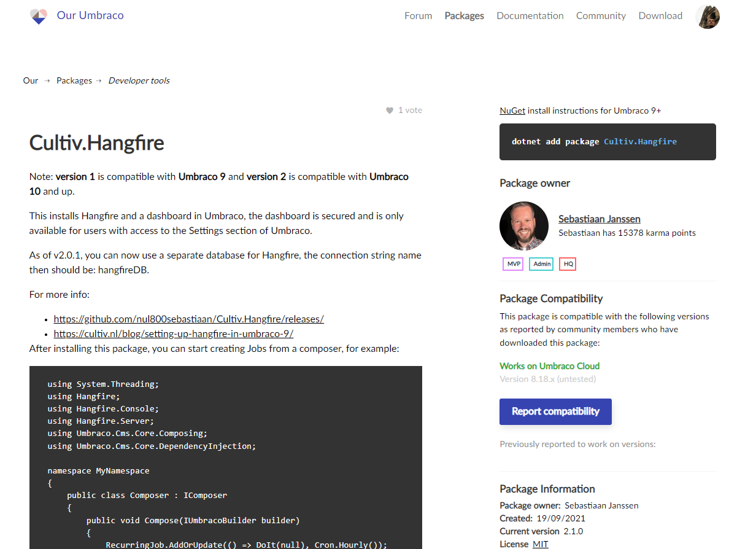Screen dimensions: 756x549
Task: Open the MIT license link
Action: click(x=540, y=544)
